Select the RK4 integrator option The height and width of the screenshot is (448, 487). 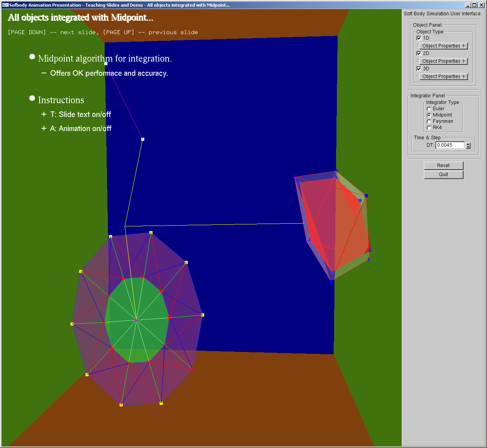coord(429,128)
